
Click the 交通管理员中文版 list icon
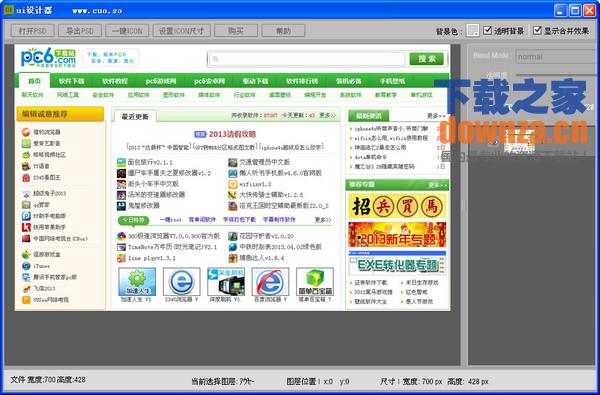pyautogui.click(x=233, y=162)
